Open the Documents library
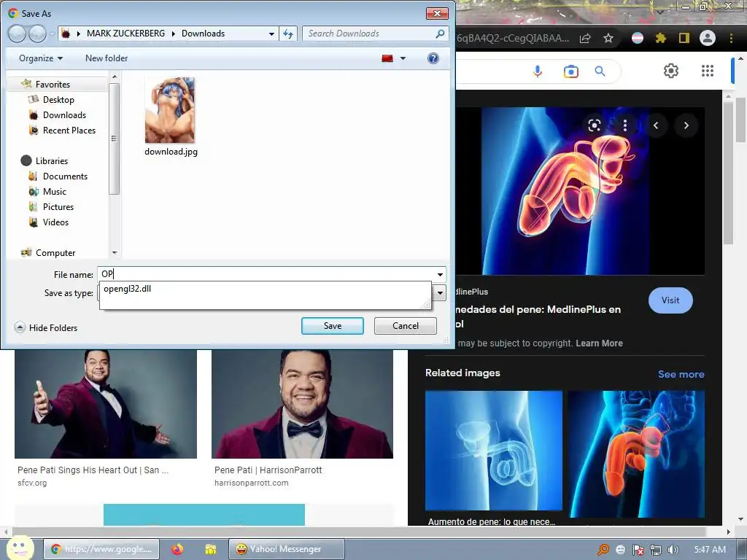The height and width of the screenshot is (560, 747). point(65,176)
